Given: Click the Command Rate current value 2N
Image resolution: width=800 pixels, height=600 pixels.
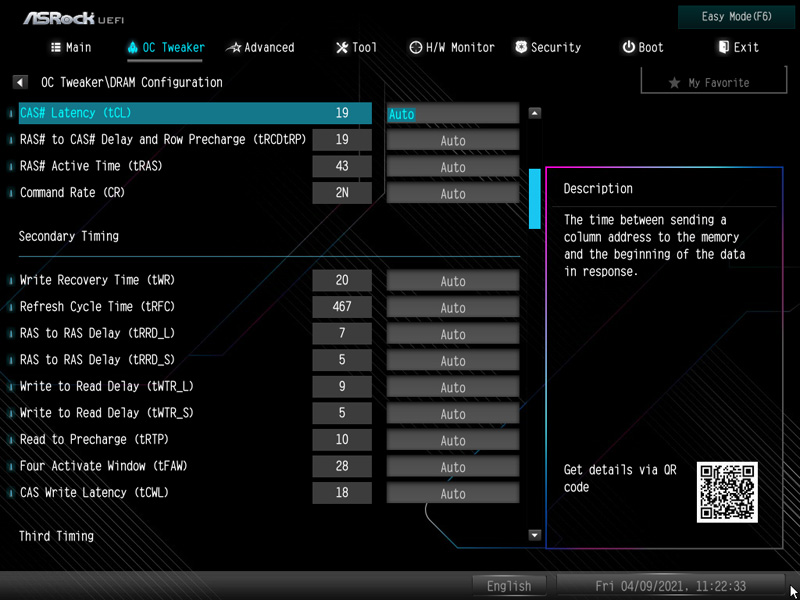Looking at the screenshot, I should 342,193.
